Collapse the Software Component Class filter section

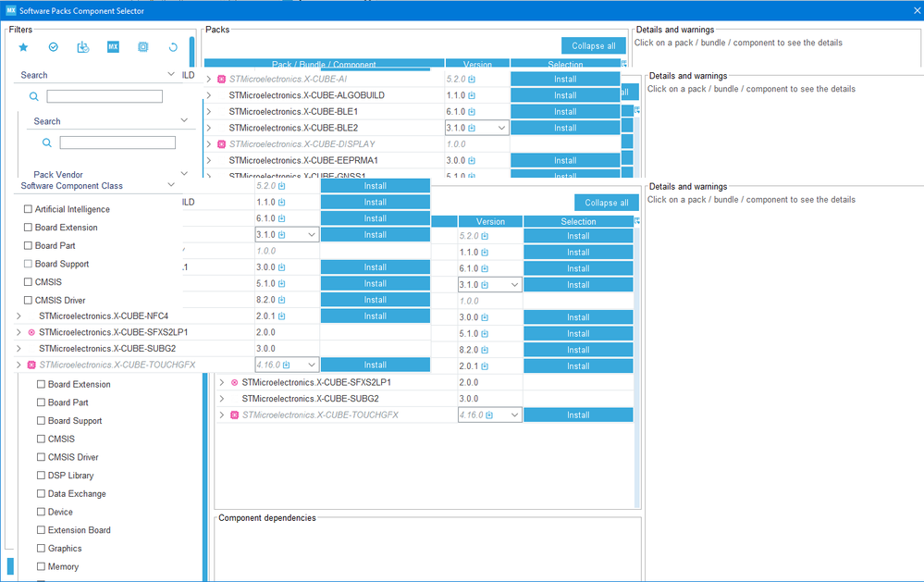[x=171, y=185]
